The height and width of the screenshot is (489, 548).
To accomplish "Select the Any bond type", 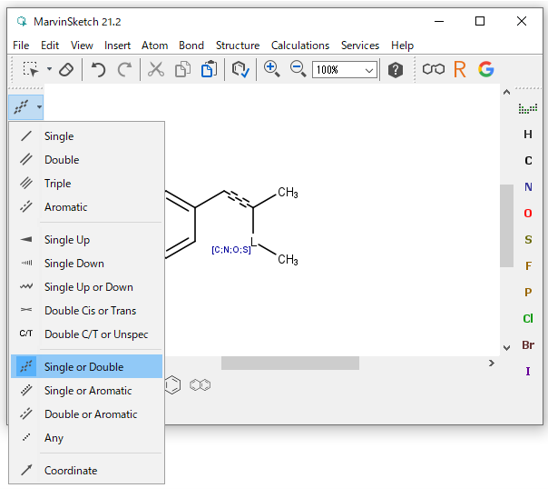I will point(87,438).
